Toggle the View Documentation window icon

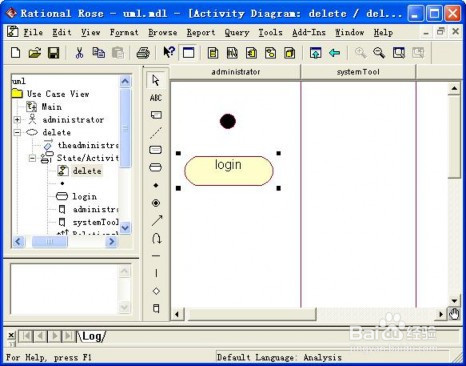pos(189,53)
